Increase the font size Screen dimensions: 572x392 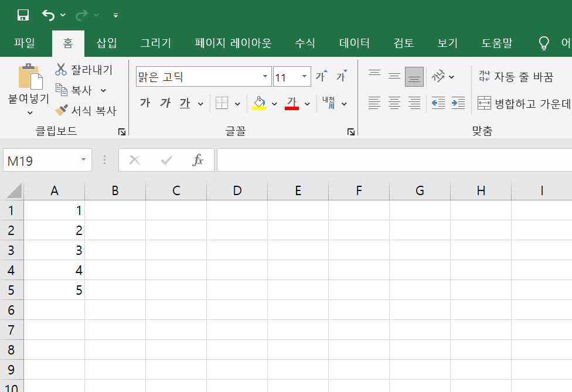point(321,76)
